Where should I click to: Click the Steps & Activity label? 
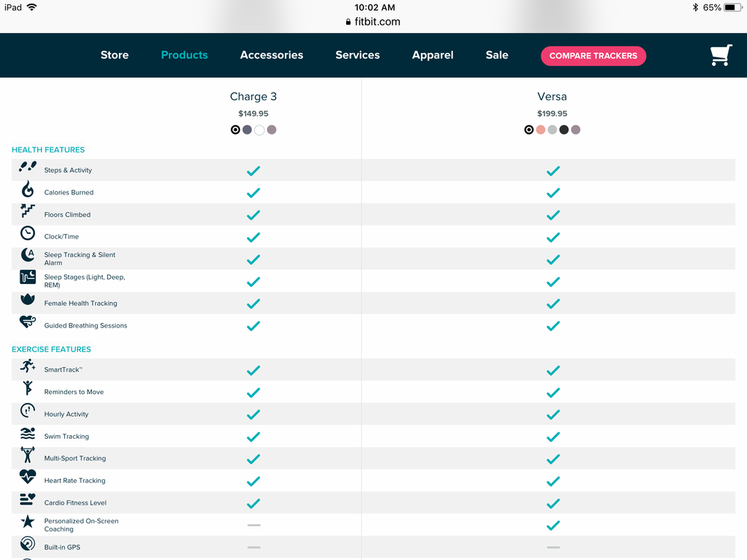click(68, 170)
